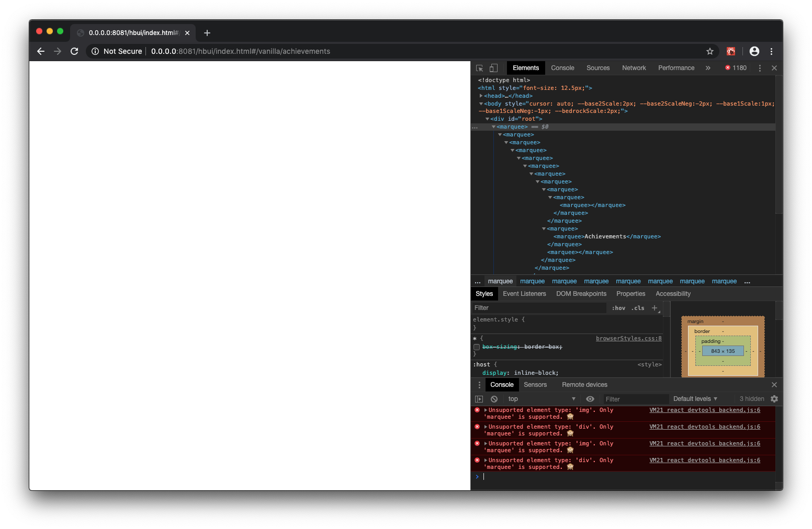Open a new browser tab
The width and height of the screenshot is (812, 529).
[207, 33]
